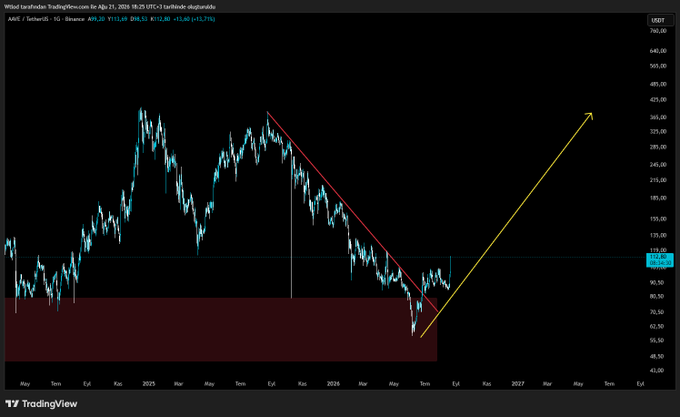
Task: Click the 640,00 price axis label
Action: (658, 51)
